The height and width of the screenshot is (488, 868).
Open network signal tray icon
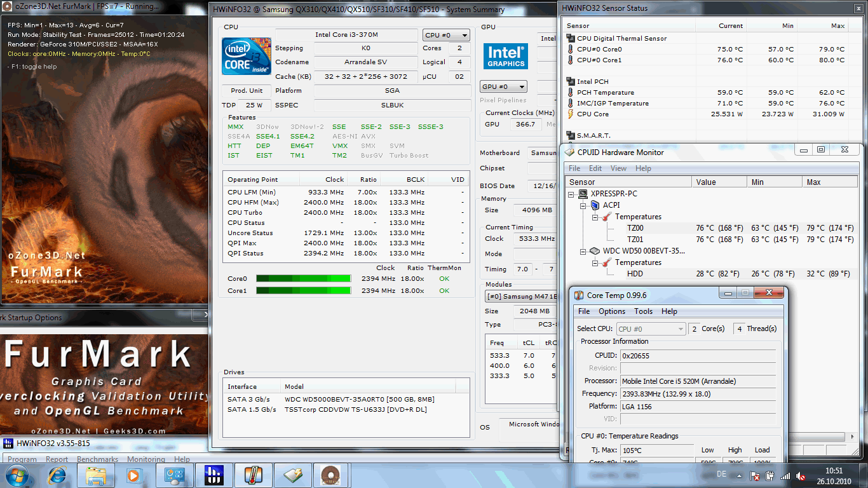[785, 475]
